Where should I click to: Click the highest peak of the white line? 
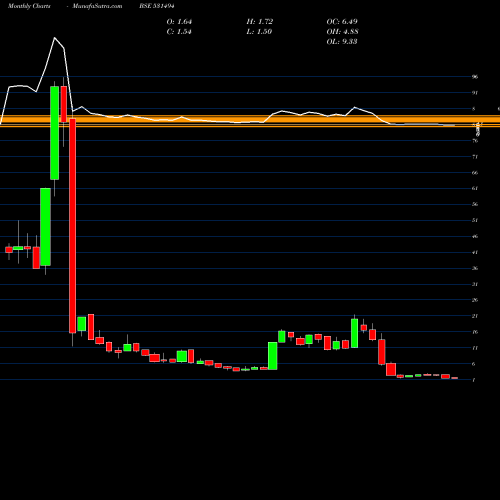(x=55, y=38)
